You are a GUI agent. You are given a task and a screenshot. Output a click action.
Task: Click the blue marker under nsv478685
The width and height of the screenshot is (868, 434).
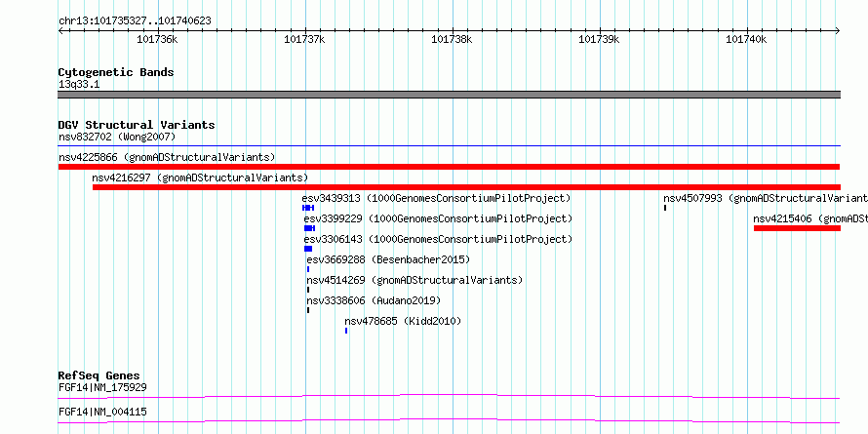(346, 331)
